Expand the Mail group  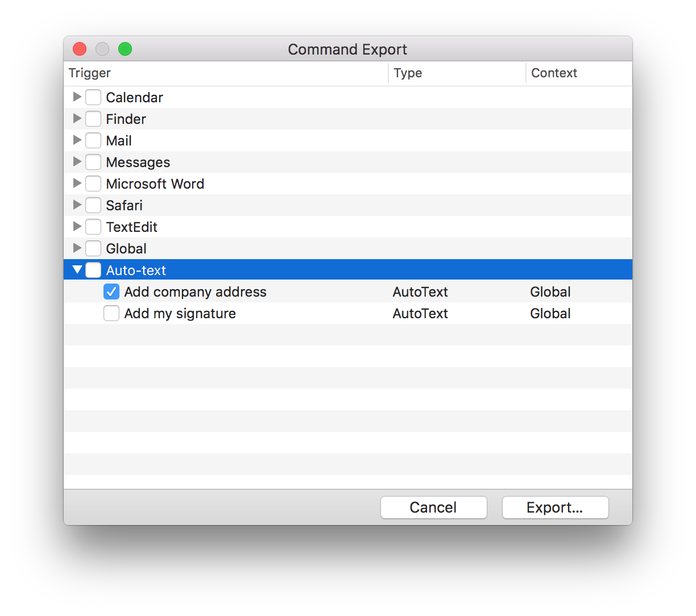77,140
